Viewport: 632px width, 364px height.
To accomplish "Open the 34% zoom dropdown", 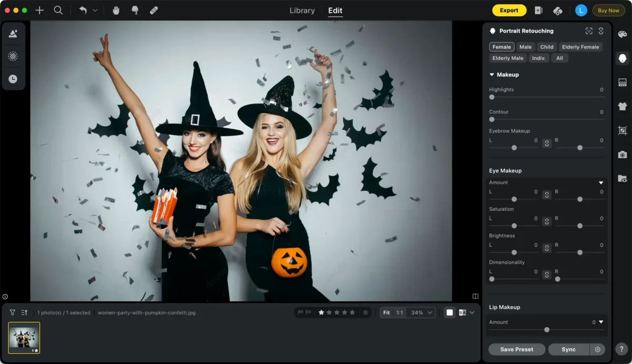I will coord(422,312).
